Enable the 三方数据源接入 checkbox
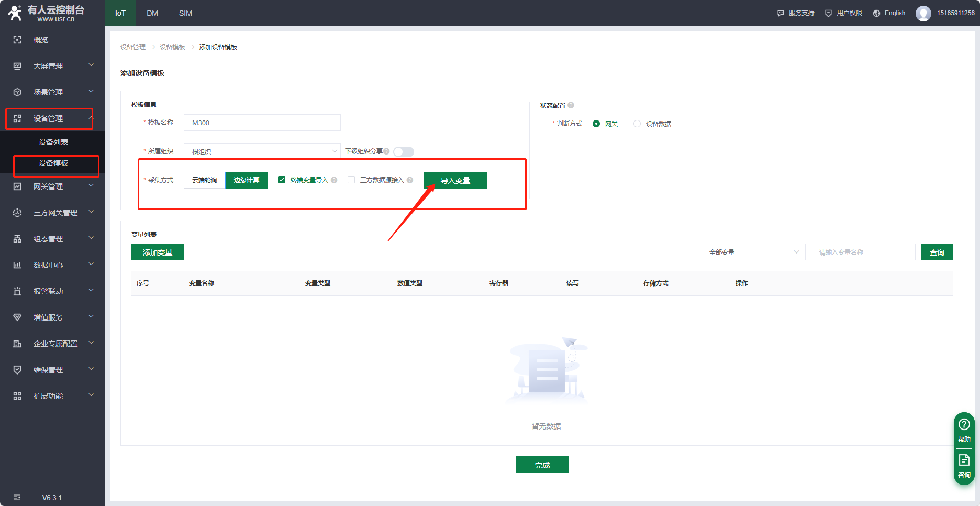This screenshot has width=980, height=506. pyautogui.click(x=351, y=180)
